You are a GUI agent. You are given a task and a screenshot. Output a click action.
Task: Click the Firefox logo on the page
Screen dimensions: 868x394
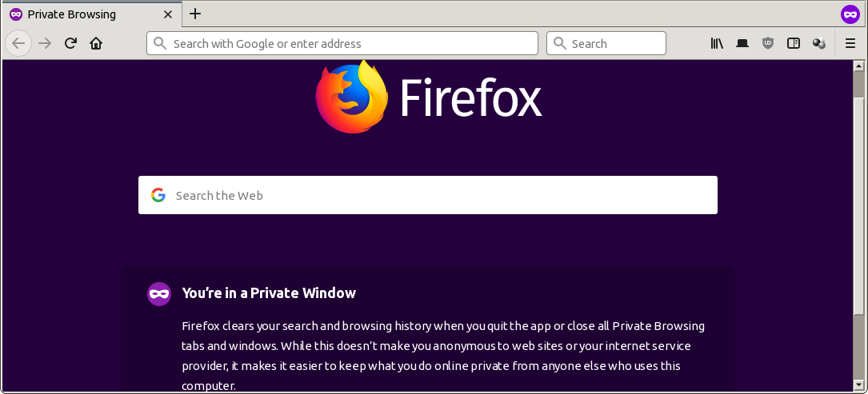click(x=351, y=98)
